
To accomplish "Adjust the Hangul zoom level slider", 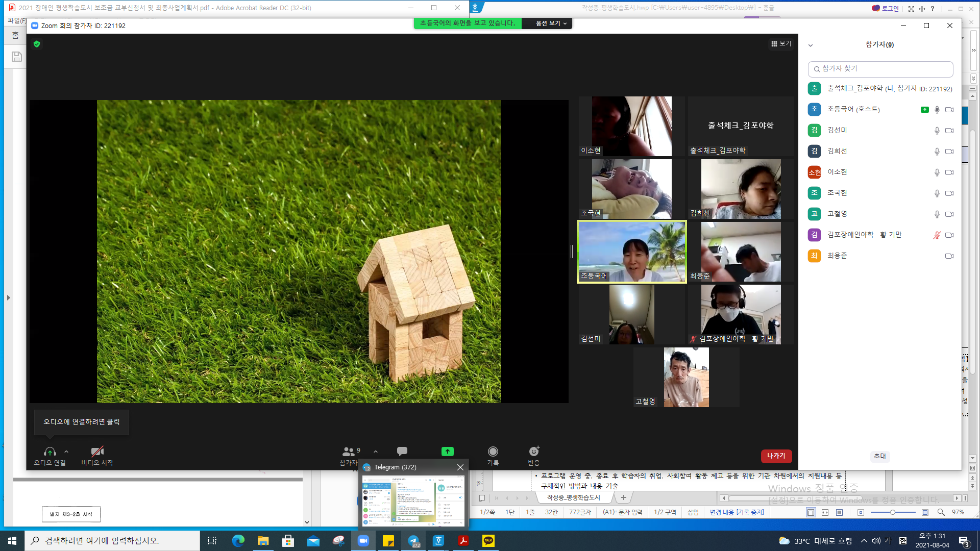I will pyautogui.click(x=893, y=512).
